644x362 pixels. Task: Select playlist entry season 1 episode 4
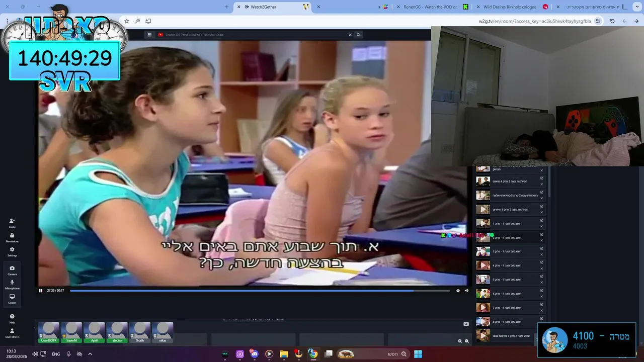511,265
